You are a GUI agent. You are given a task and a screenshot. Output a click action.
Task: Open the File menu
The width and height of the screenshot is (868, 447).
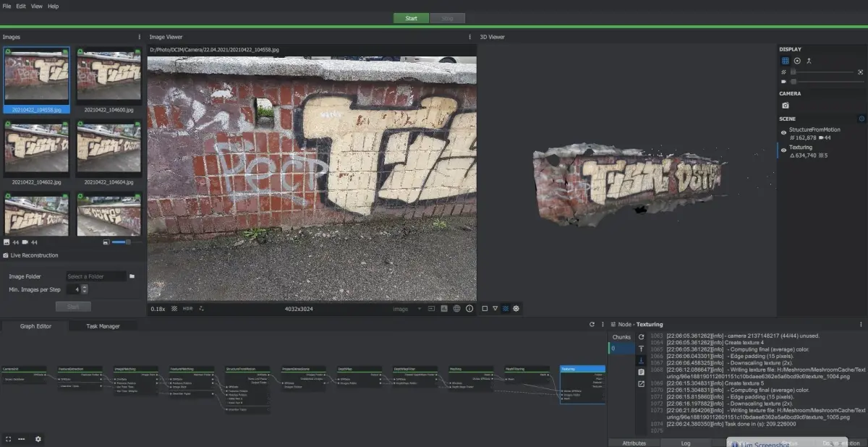[x=7, y=6]
